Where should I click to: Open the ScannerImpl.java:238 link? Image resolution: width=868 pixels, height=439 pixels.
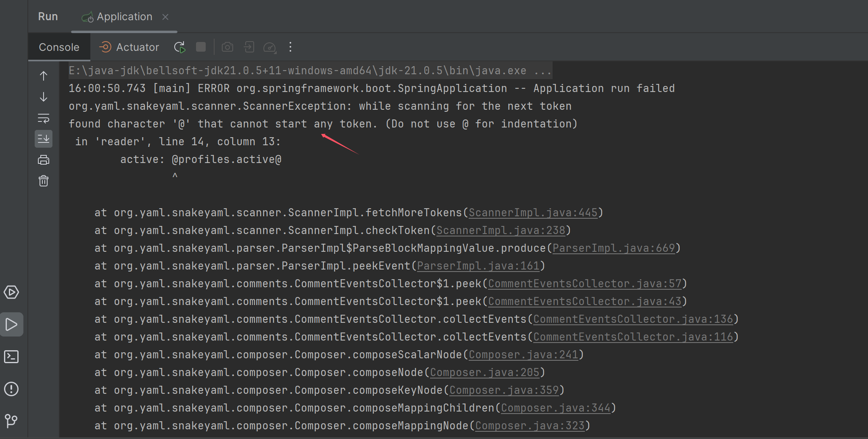point(501,230)
